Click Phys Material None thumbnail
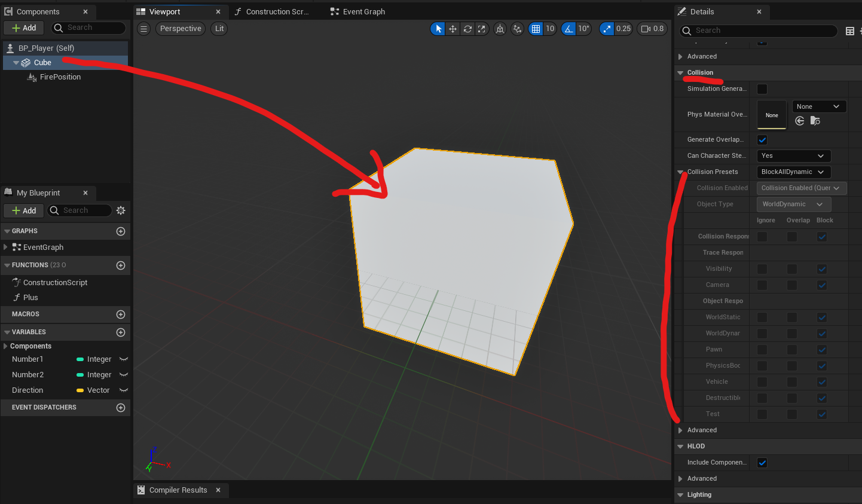862x504 pixels. coord(772,115)
